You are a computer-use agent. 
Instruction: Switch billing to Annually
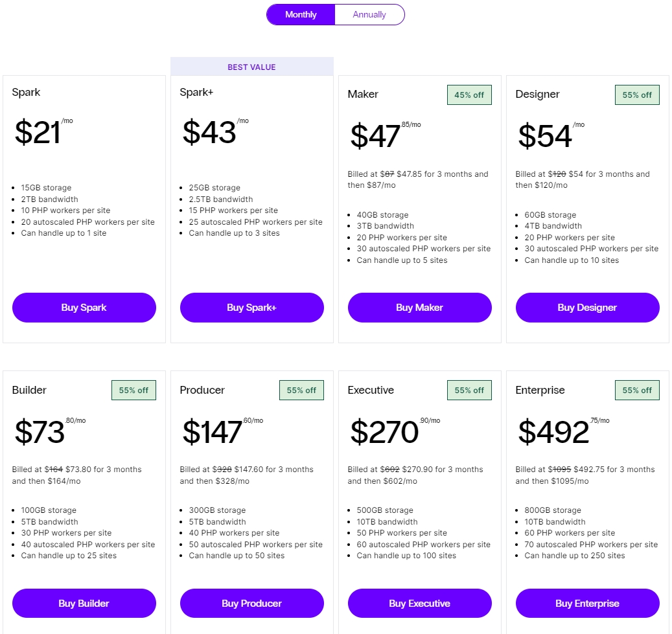tap(369, 14)
